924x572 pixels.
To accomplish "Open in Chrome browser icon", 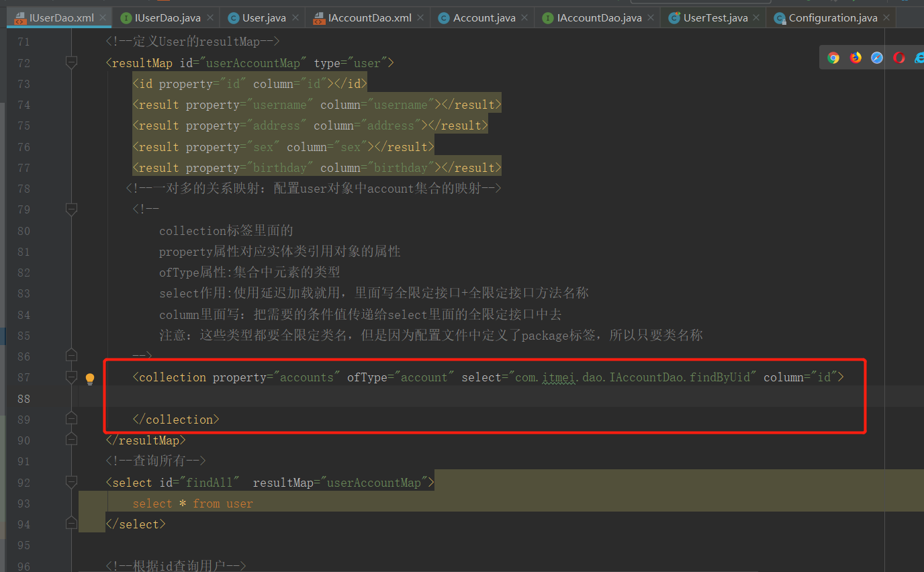I will (833, 58).
